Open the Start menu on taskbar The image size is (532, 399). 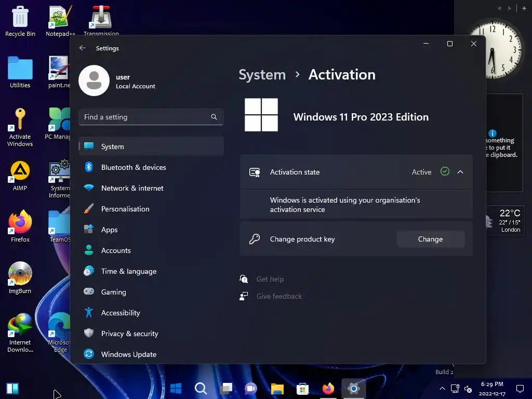(176, 389)
